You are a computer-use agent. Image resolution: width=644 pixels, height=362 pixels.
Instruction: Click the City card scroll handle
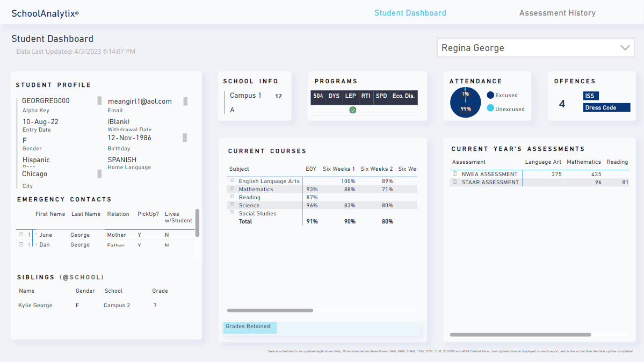[99, 174]
